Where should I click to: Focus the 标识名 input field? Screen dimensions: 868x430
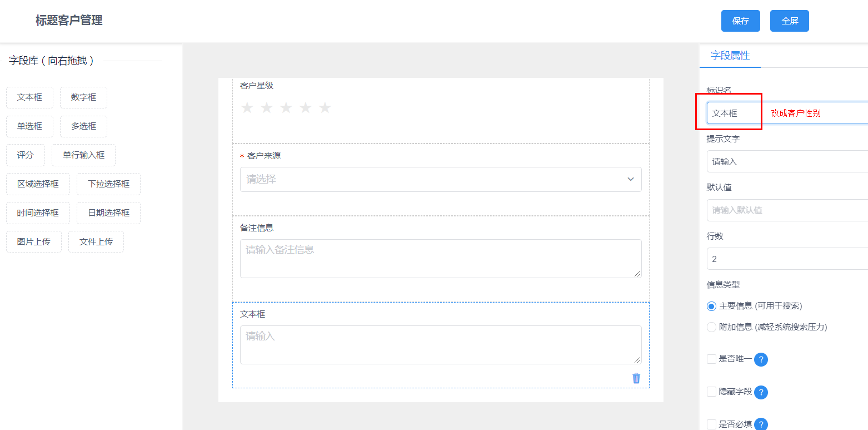(787, 113)
